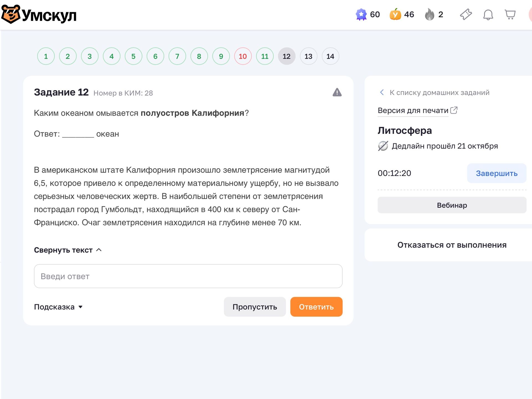This screenshot has width=532, height=399.
Task: Collapse text with Свернуть текст
Action: pos(68,250)
